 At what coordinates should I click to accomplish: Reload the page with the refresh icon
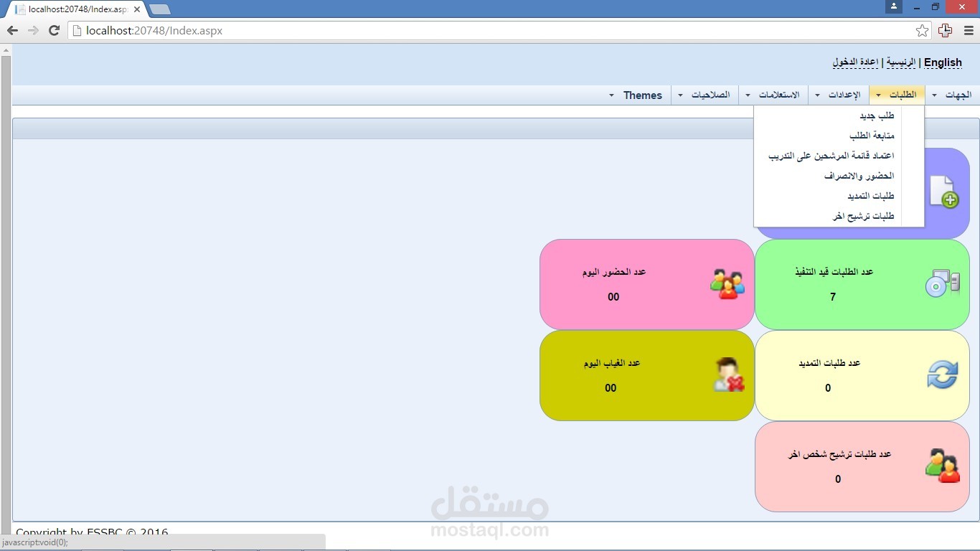[x=54, y=30]
